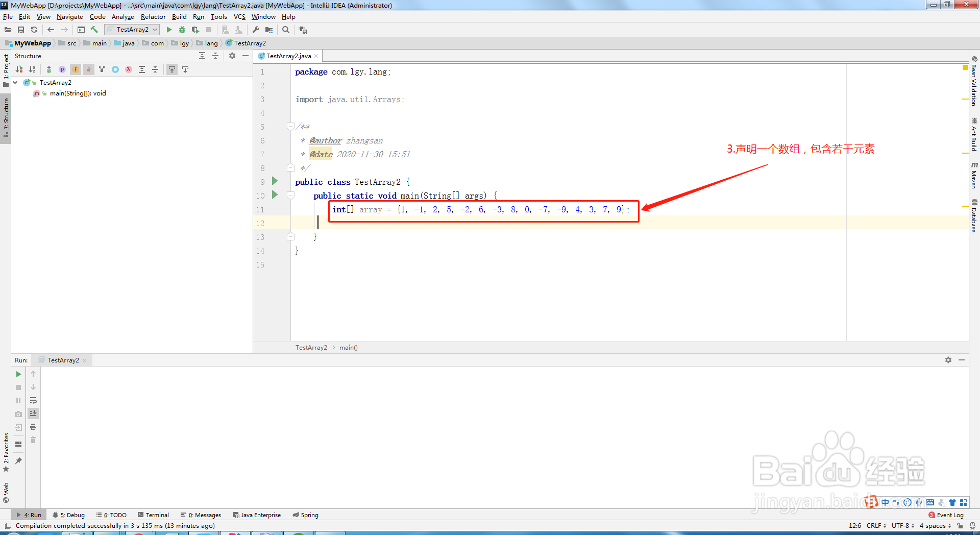Screen dimensions: 980x535
Task: Select the TestArray2.java editor tab
Action: click(x=288, y=56)
